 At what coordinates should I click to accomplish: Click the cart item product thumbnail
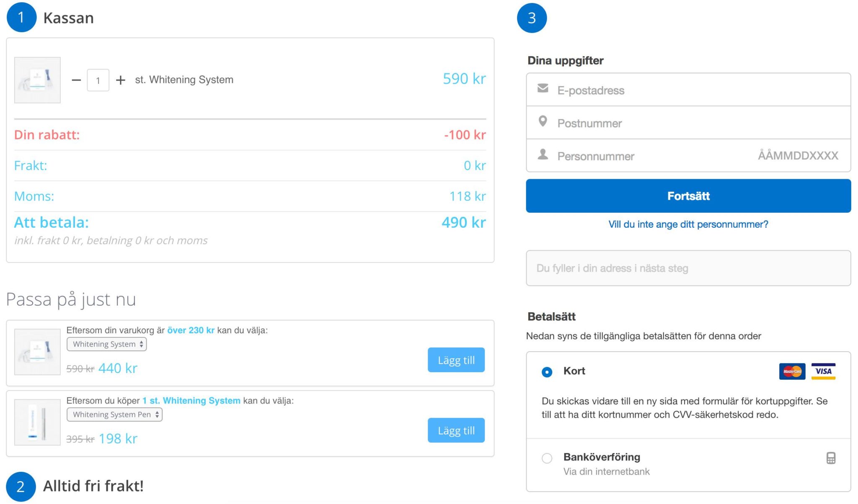click(37, 80)
